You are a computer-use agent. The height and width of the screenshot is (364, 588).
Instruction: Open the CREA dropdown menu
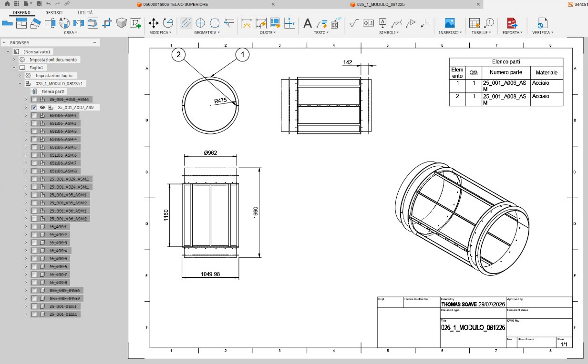click(71, 33)
